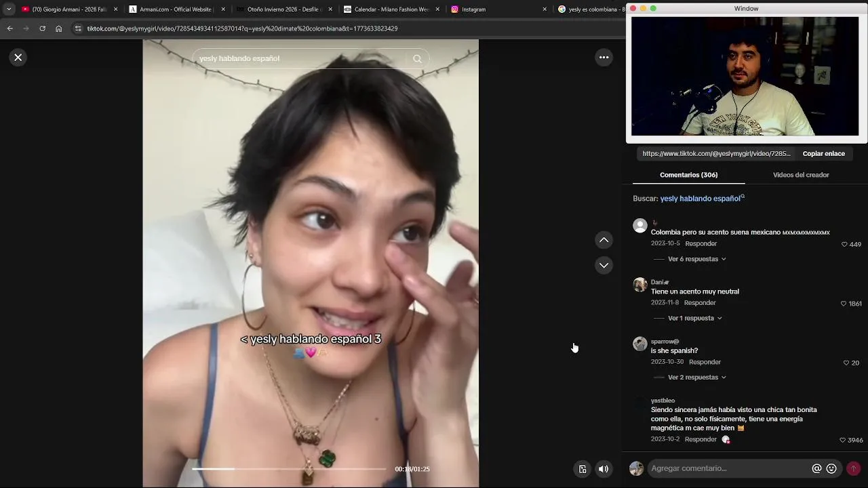Expand 'Ver 1 respuesta' replies
The height and width of the screenshot is (488, 868).
tap(694, 318)
